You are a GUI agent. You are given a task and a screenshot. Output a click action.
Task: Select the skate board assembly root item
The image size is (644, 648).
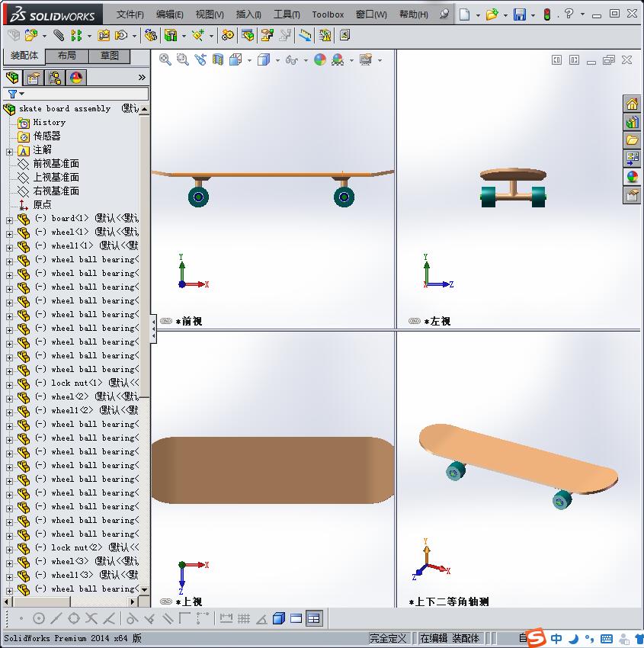pos(65,109)
